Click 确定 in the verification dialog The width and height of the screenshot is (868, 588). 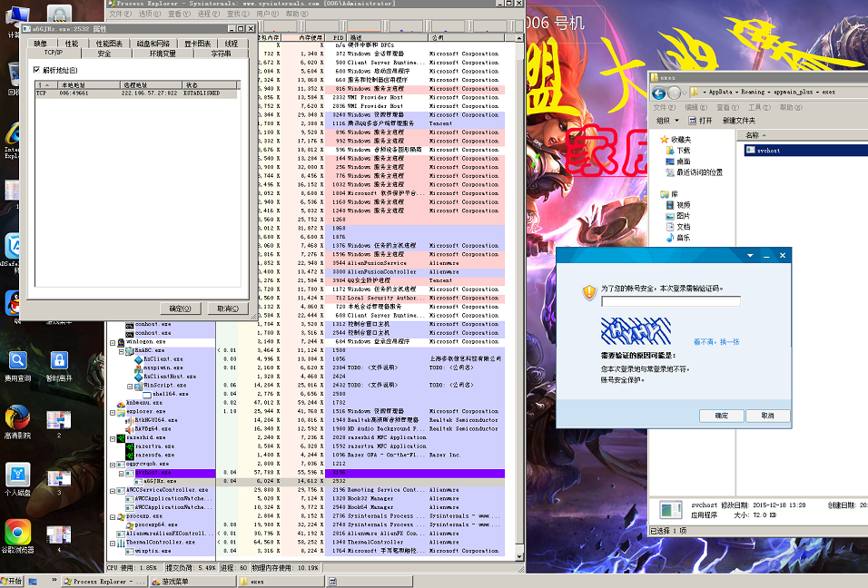[721, 416]
